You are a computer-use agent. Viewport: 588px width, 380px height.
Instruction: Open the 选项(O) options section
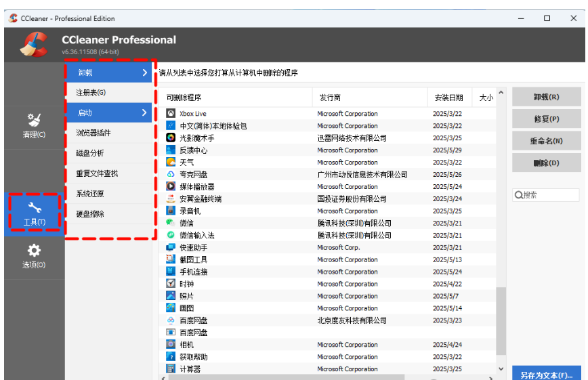tap(34, 257)
